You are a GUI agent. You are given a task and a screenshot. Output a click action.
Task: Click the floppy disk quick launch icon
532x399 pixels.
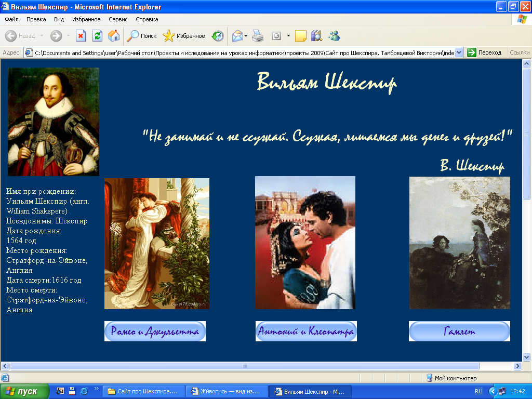[x=72, y=391]
